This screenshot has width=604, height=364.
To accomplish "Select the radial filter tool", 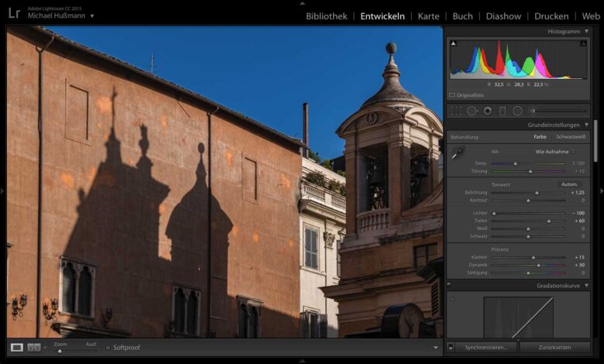I will [518, 112].
